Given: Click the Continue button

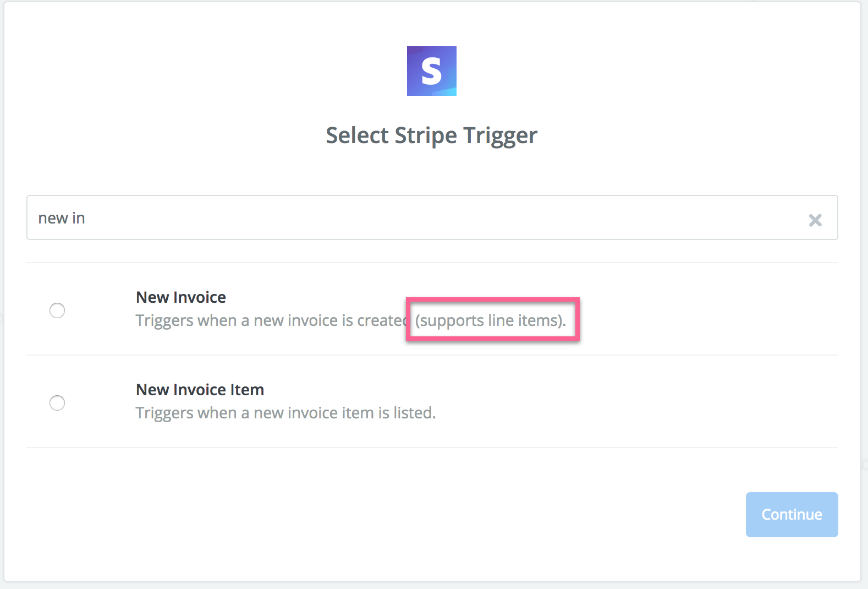Looking at the screenshot, I should (792, 515).
